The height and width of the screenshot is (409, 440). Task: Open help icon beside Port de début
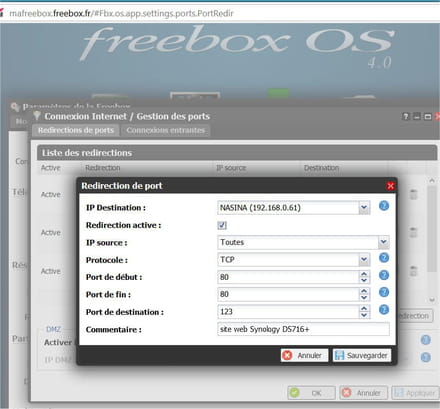tap(384, 275)
